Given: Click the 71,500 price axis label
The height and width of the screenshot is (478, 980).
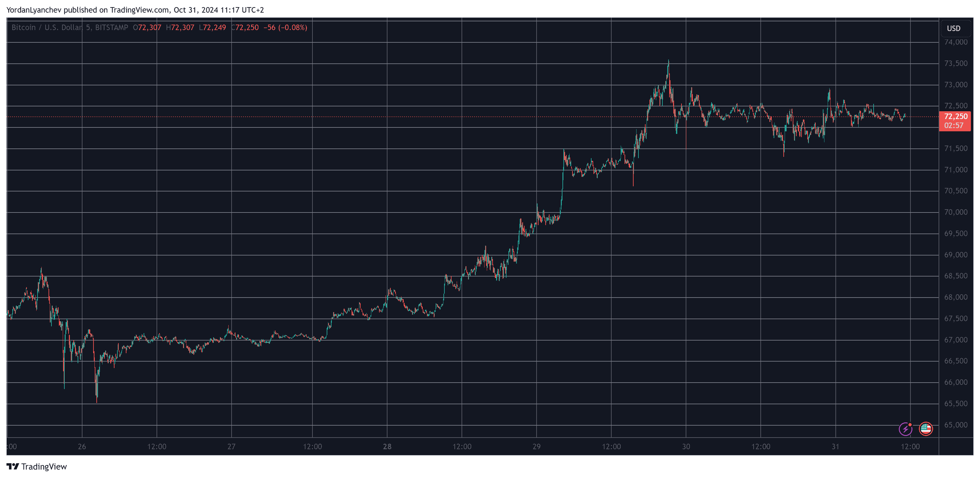Looking at the screenshot, I should tap(956, 149).
